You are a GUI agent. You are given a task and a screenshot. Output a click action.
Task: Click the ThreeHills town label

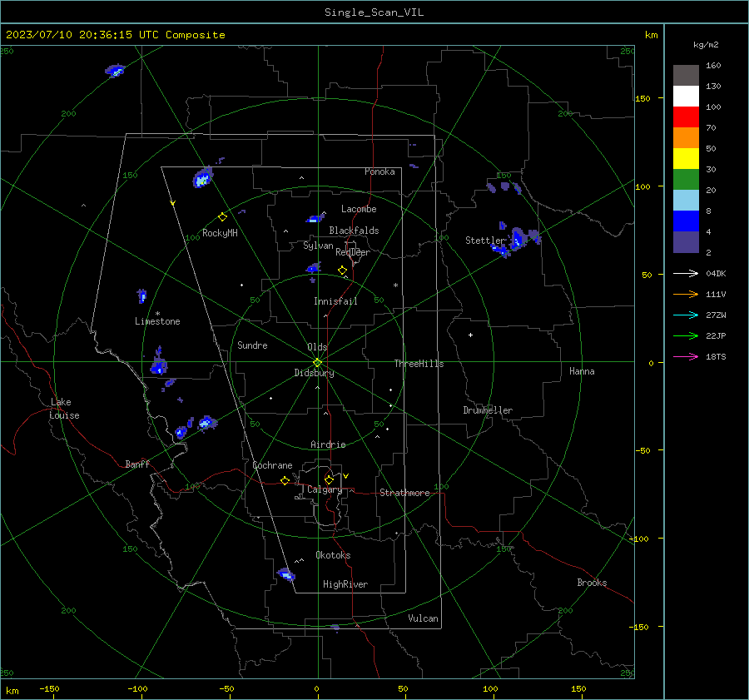tap(419, 364)
